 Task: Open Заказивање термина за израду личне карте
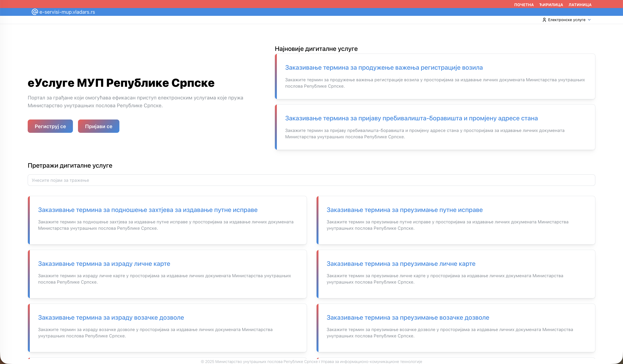click(x=104, y=263)
